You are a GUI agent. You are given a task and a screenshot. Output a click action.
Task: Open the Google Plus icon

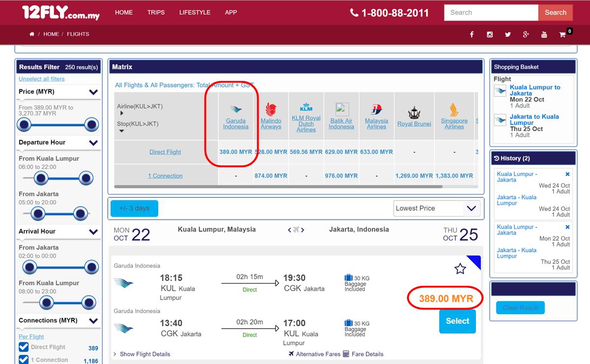tap(526, 34)
